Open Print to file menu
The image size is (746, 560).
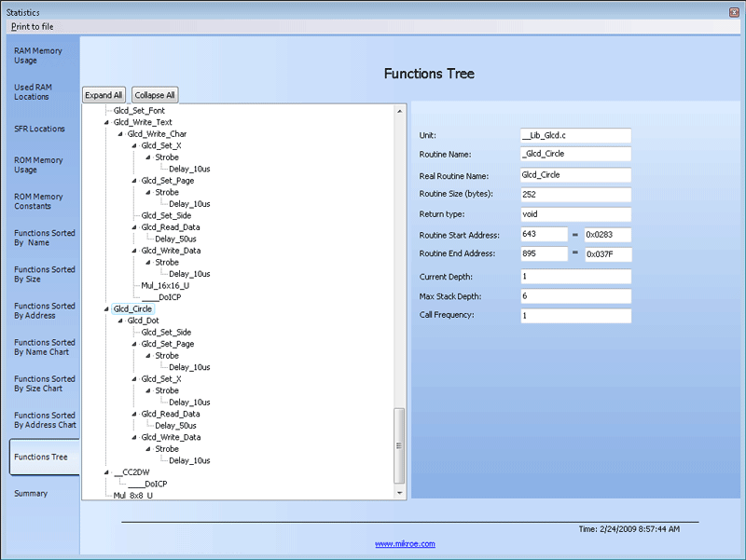(x=33, y=27)
